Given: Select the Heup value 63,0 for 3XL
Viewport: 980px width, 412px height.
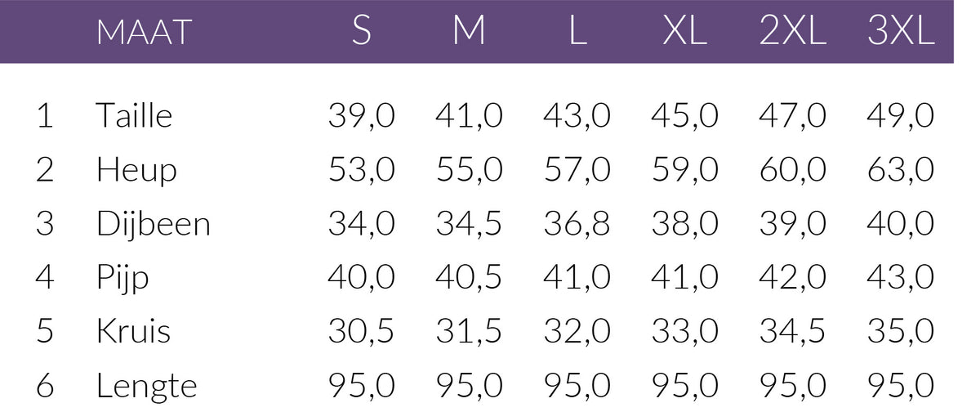Looking at the screenshot, I should pos(900,169).
